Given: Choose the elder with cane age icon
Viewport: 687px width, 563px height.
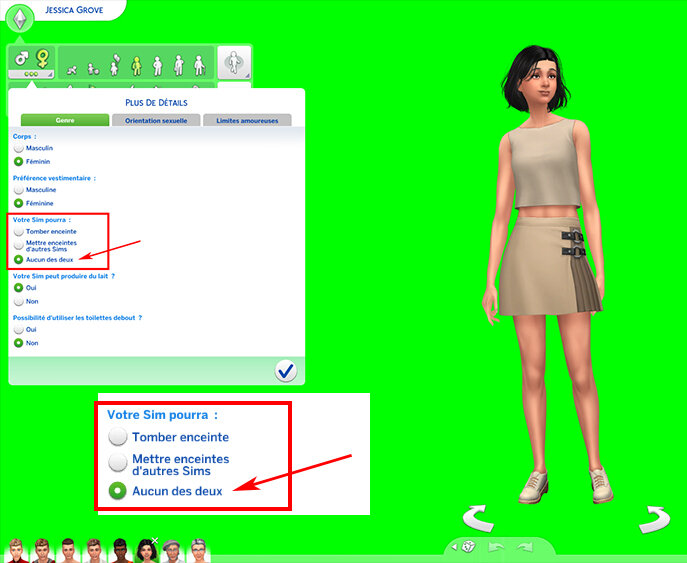Looking at the screenshot, I should pyautogui.click(x=199, y=65).
